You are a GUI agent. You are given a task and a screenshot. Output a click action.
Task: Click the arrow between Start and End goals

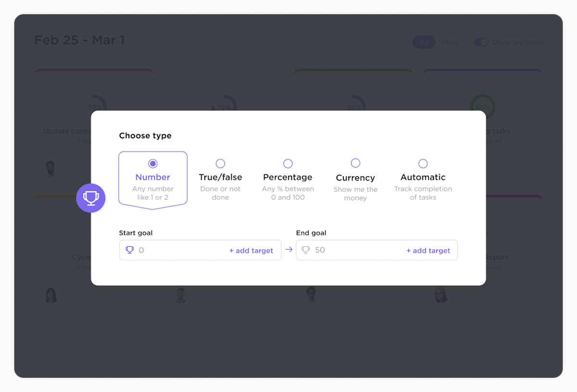click(288, 250)
